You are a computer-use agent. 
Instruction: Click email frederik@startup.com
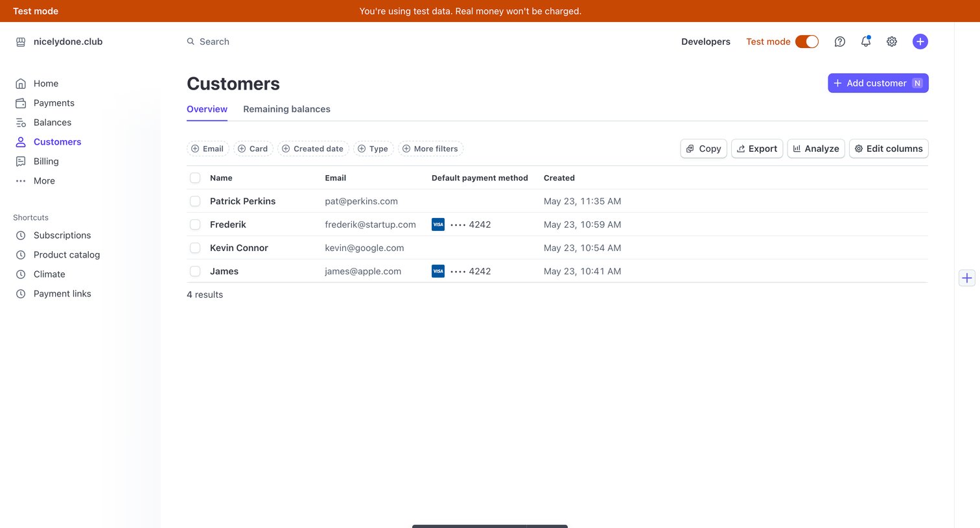point(370,224)
